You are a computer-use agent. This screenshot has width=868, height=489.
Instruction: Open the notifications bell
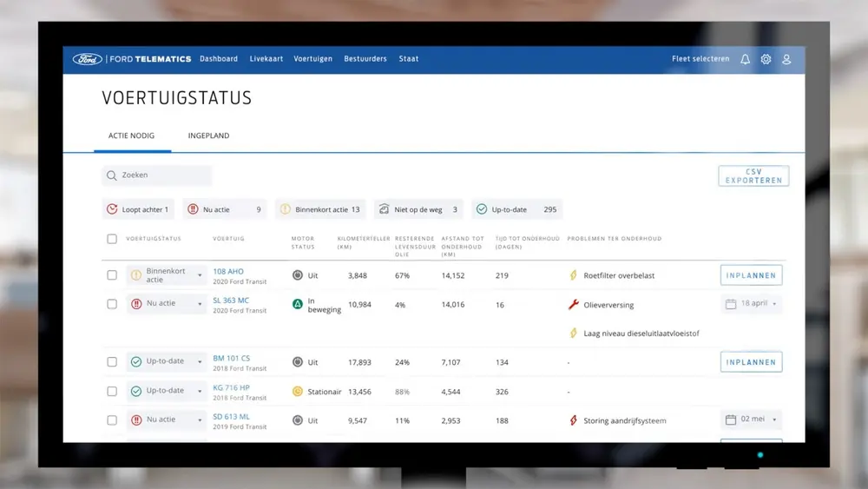click(745, 59)
